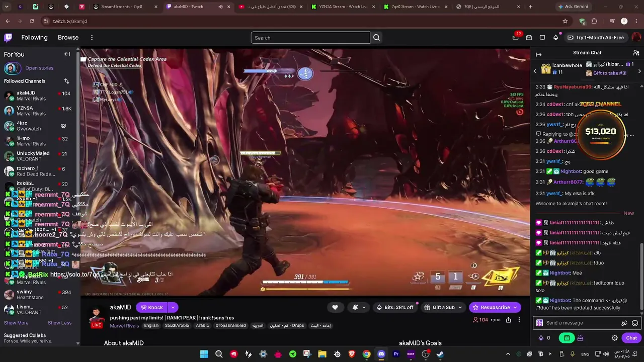Image resolution: width=644 pixels, height=362 pixels.
Task: Open tochero_1 channel in sidebar
Action: 37,171
